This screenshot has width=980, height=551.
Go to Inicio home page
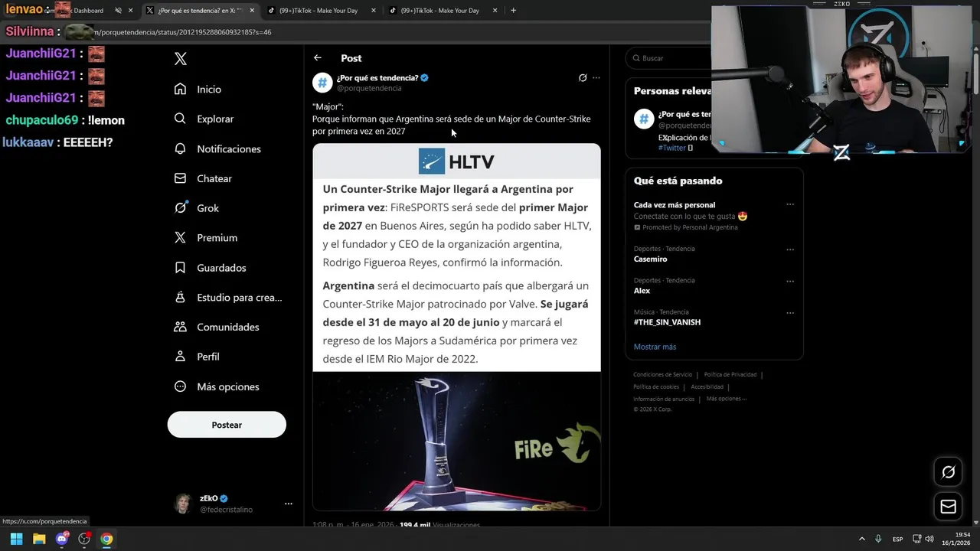[198, 89]
